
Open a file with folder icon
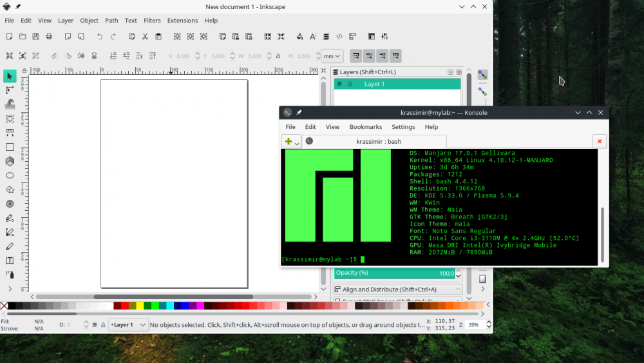coord(23,37)
